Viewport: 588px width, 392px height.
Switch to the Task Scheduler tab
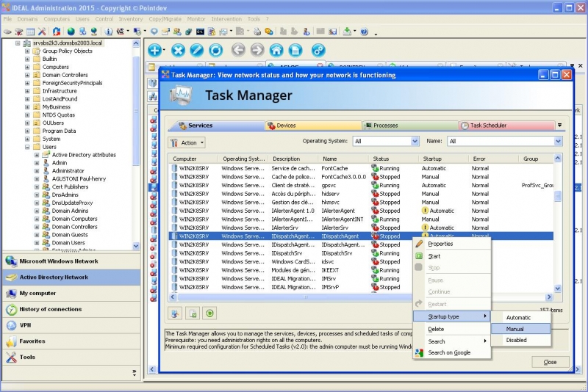click(x=506, y=126)
